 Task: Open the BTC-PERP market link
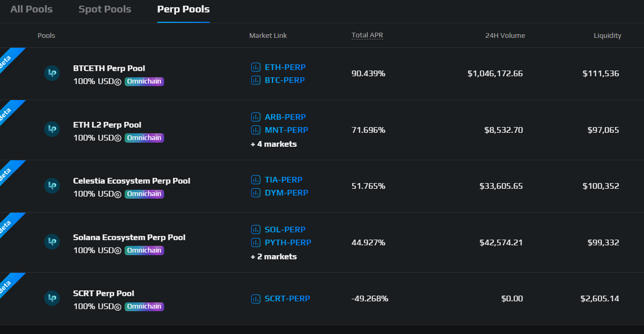pyautogui.click(x=285, y=80)
